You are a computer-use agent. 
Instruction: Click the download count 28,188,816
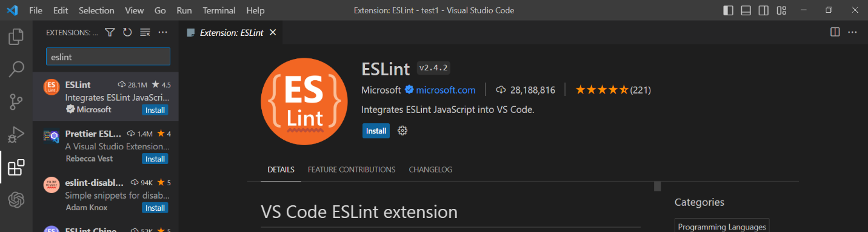(526, 90)
